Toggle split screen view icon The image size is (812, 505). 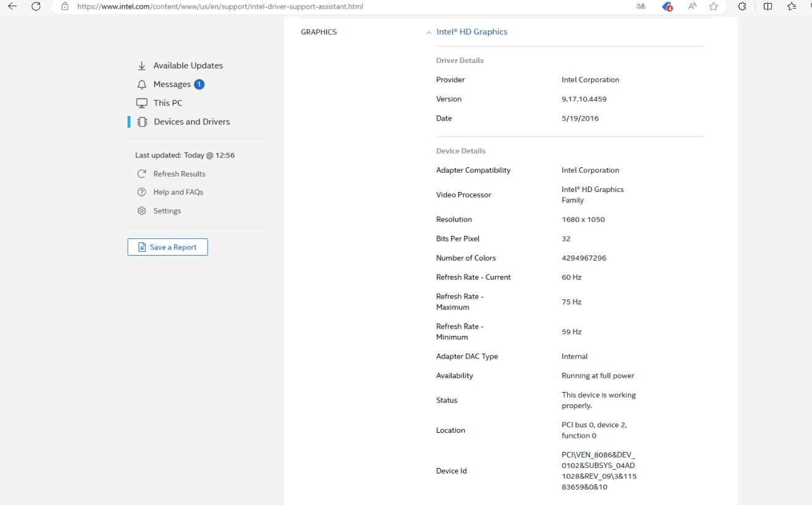tap(768, 6)
